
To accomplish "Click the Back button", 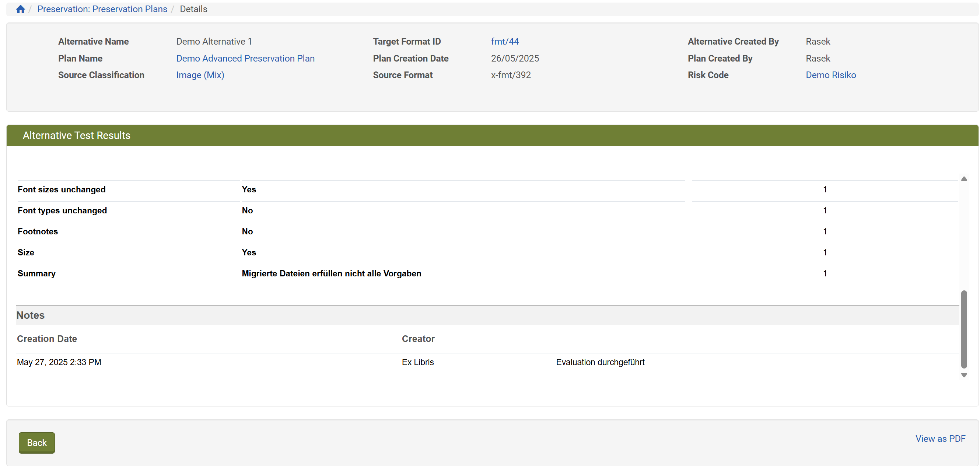I will [36, 443].
